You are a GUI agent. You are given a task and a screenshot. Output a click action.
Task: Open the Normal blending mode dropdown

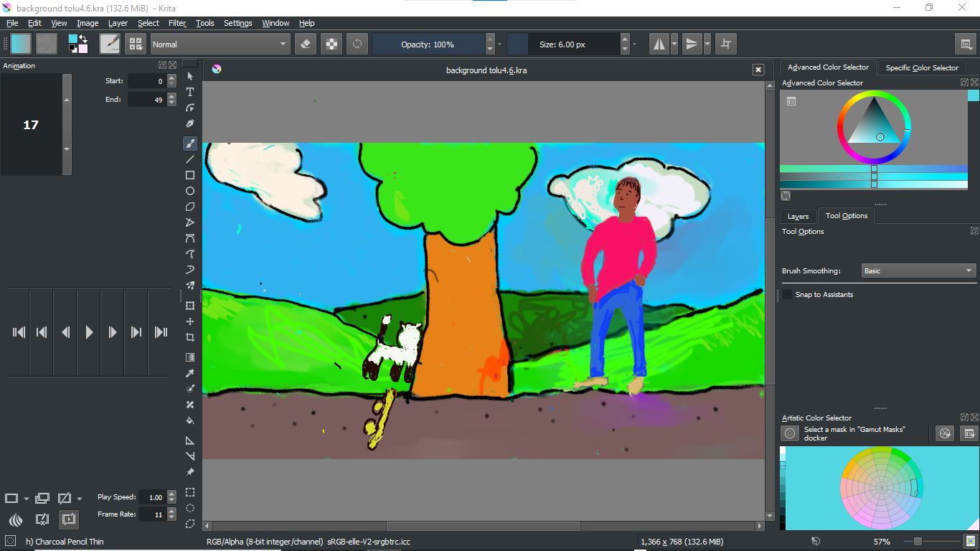coord(220,44)
